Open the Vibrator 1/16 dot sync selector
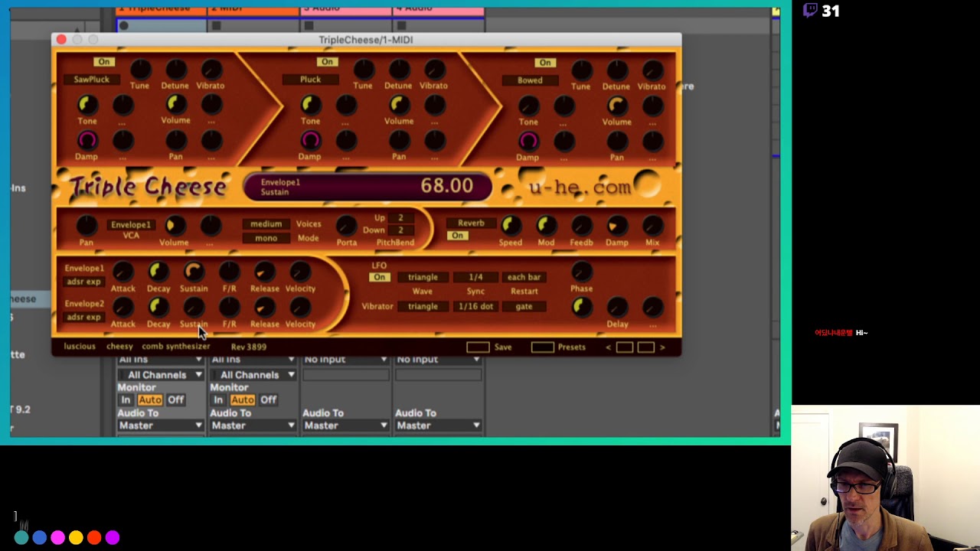980x551 pixels. 475,306
